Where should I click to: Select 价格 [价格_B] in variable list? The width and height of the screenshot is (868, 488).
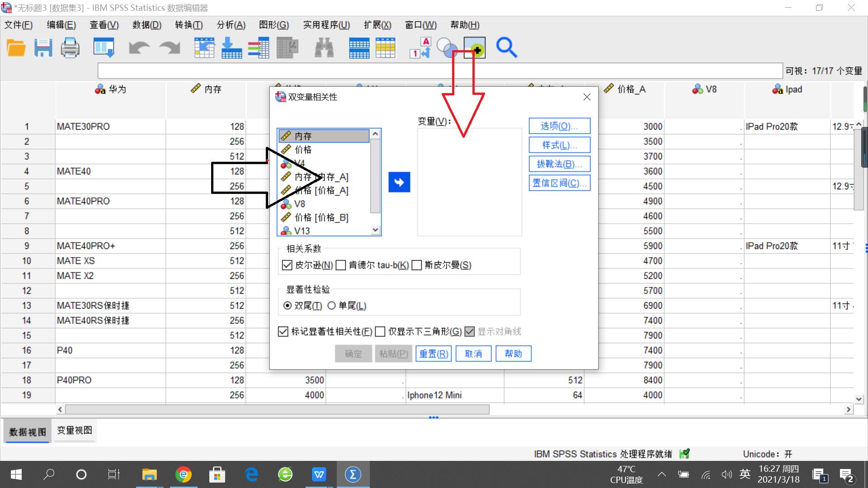tap(324, 217)
